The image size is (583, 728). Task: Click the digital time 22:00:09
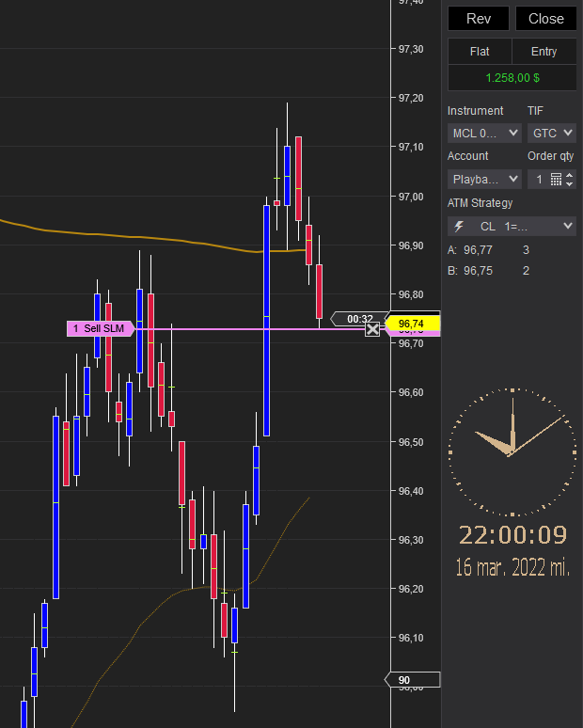click(x=512, y=535)
